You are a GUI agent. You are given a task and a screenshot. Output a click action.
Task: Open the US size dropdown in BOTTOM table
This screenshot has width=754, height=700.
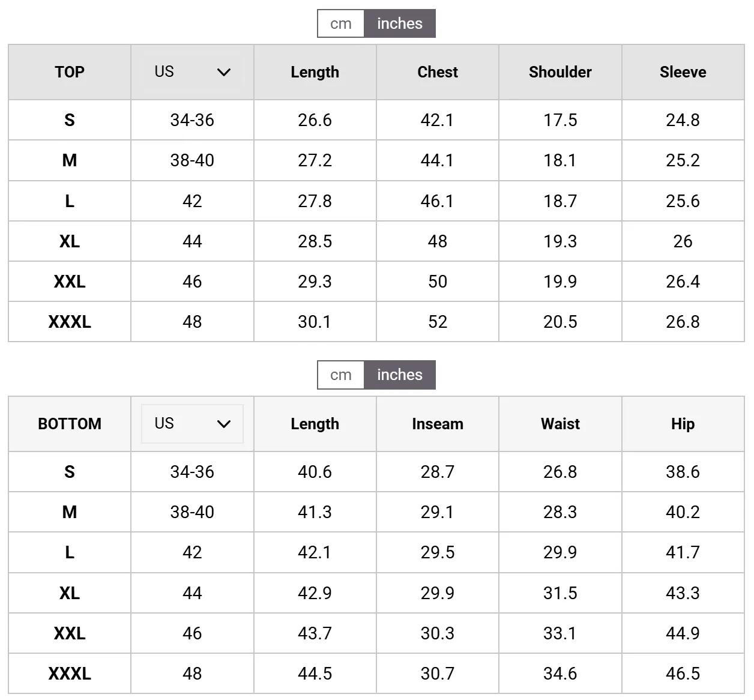pyautogui.click(x=192, y=424)
